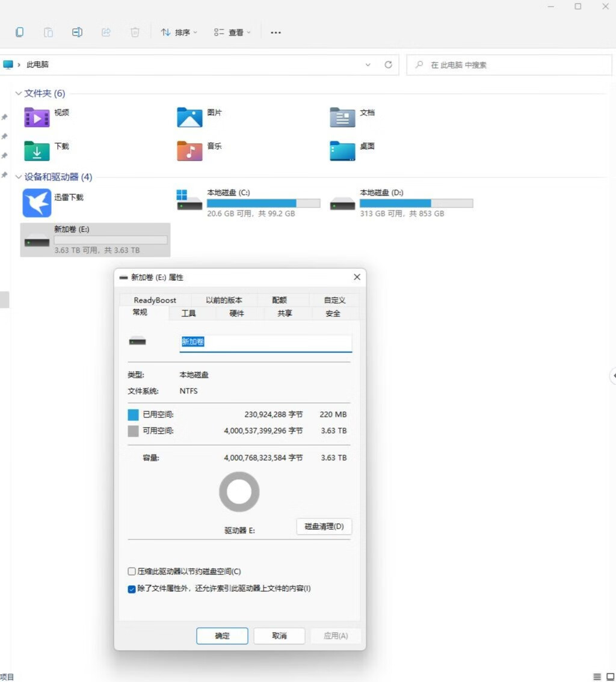Click the search box 在此电脑中搜索

click(x=509, y=65)
